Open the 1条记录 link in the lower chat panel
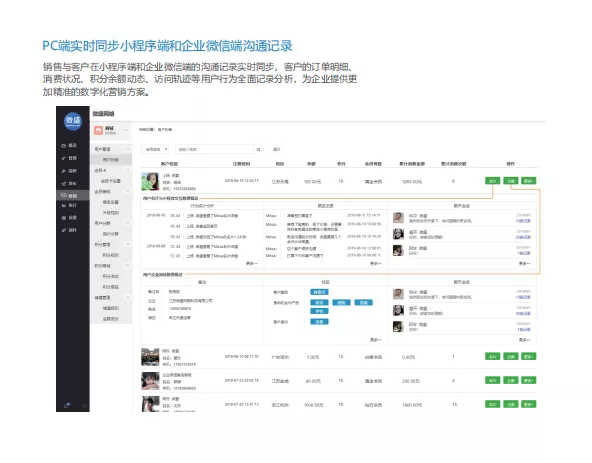Image resolution: width=592 pixels, height=463 pixels. click(x=524, y=330)
